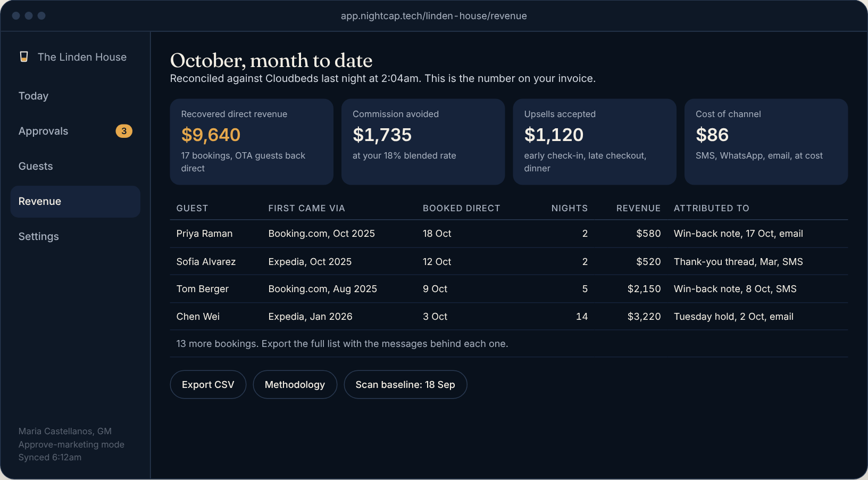The image size is (868, 480).
Task: Select the Upsells accepted card
Action: coord(595,142)
